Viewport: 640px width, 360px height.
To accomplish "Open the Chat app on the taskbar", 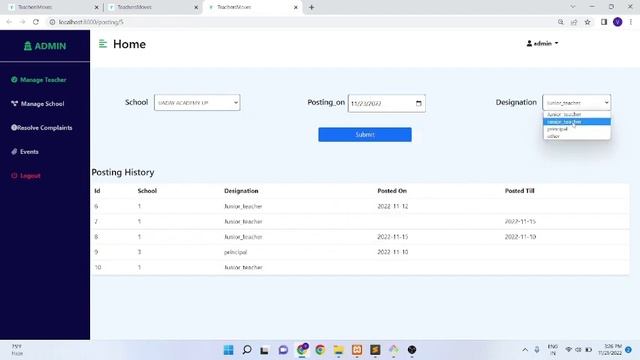I will [x=283, y=350].
